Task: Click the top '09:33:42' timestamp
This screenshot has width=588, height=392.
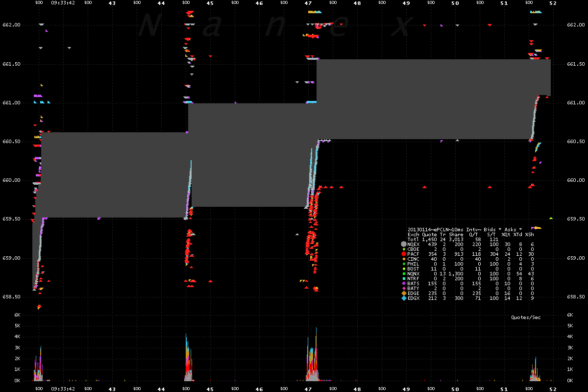Action: [x=63, y=3]
